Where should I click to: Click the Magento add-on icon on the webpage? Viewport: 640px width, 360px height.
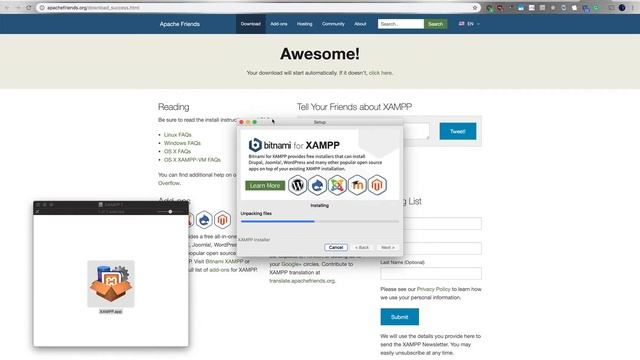pos(222,220)
